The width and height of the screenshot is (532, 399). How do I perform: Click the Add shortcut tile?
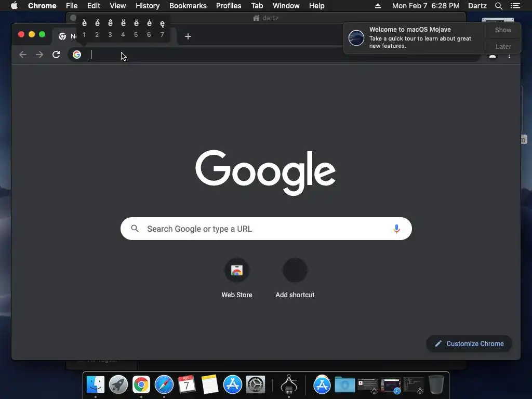tap(295, 278)
